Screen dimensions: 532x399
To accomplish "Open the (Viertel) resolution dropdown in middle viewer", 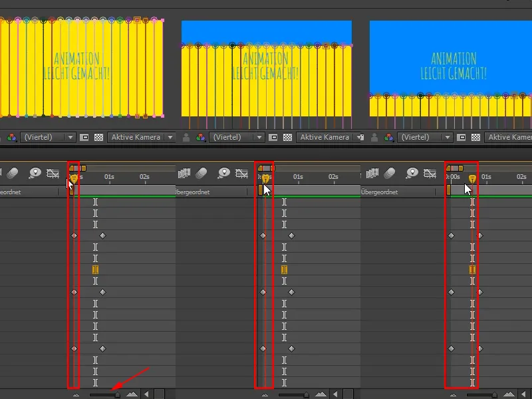I will (237, 138).
